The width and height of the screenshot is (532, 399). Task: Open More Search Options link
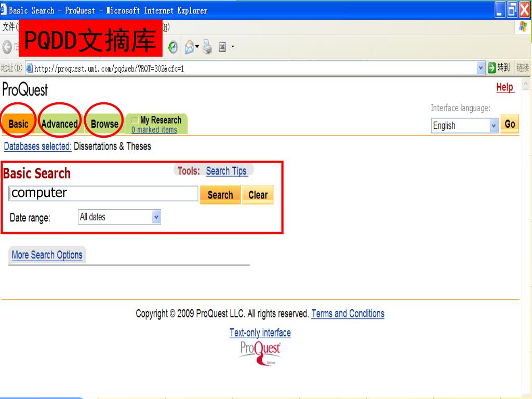(x=47, y=255)
